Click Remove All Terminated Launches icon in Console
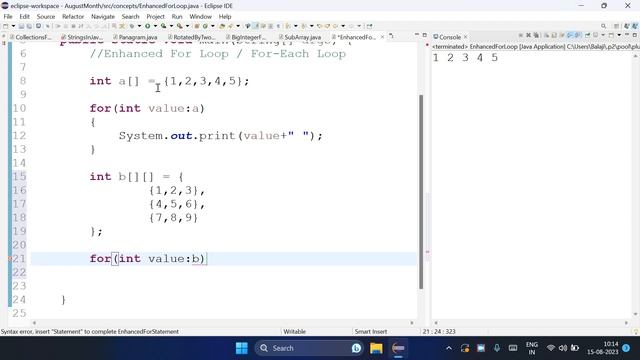Viewport: 640px width, 360px height. 536,36
